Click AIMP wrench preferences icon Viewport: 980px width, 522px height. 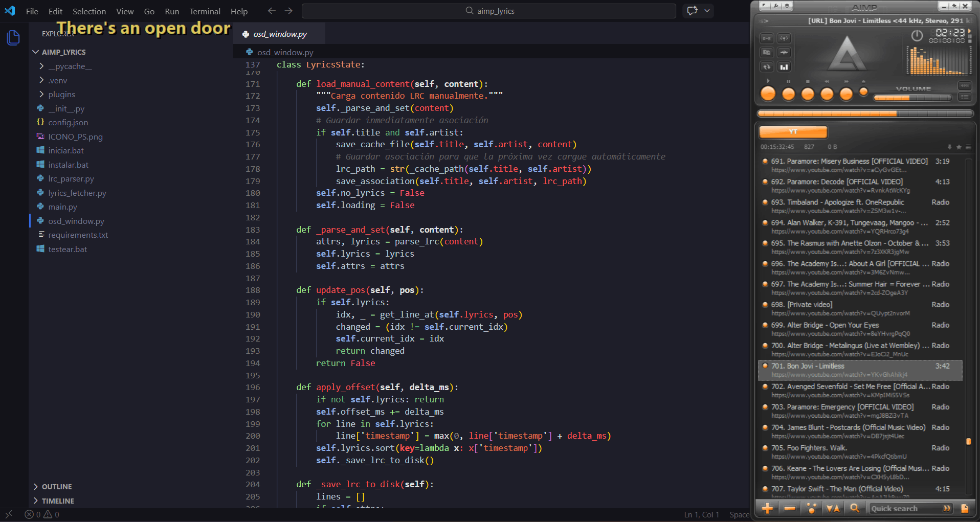776,6
